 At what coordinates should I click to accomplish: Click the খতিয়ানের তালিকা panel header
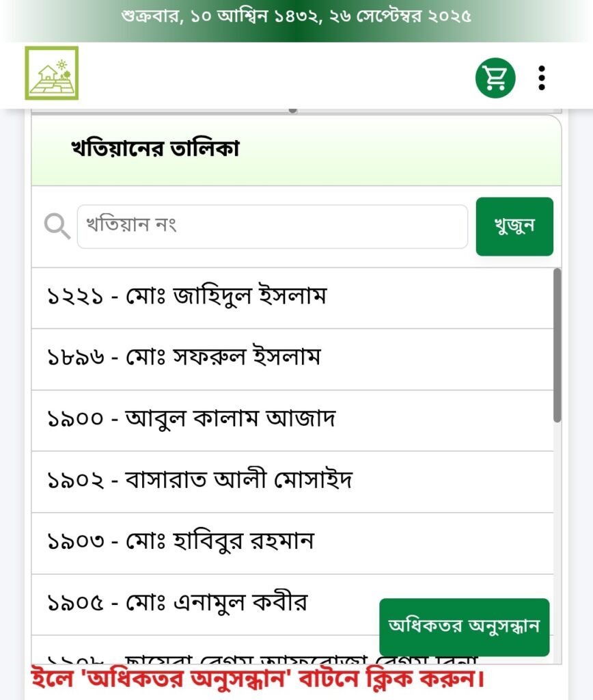[x=156, y=150]
